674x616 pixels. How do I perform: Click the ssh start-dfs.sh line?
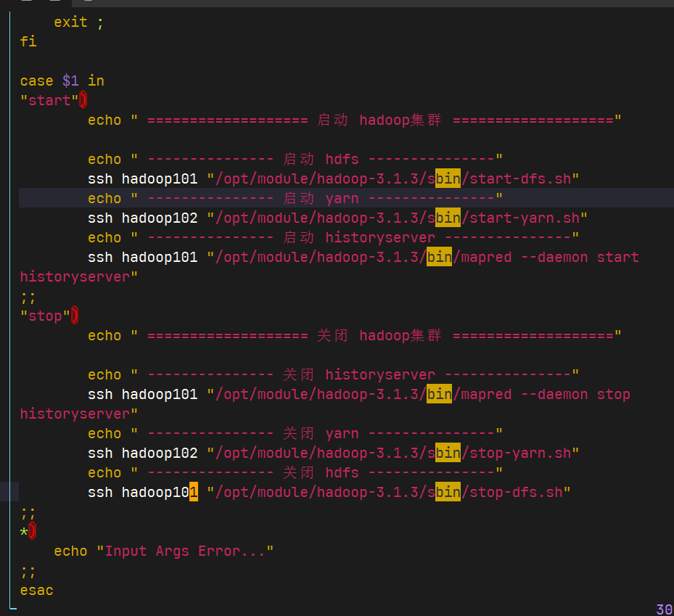[334, 178]
